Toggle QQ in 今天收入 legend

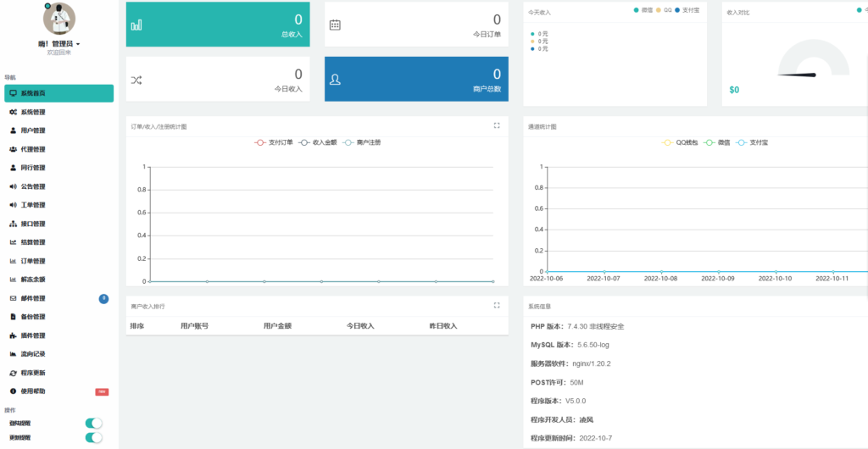pyautogui.click(x=664, y=10)
